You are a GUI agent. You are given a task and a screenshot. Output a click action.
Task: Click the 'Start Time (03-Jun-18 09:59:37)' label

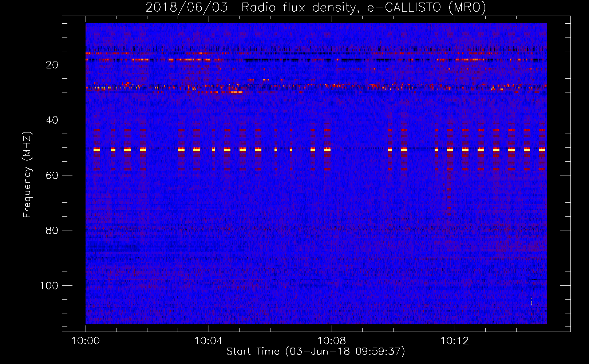pos(316,352)
